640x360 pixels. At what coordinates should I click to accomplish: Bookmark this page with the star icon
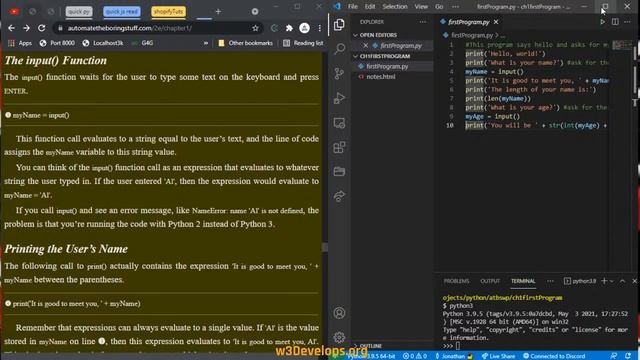pyautogui.click(x=255, y=28)
